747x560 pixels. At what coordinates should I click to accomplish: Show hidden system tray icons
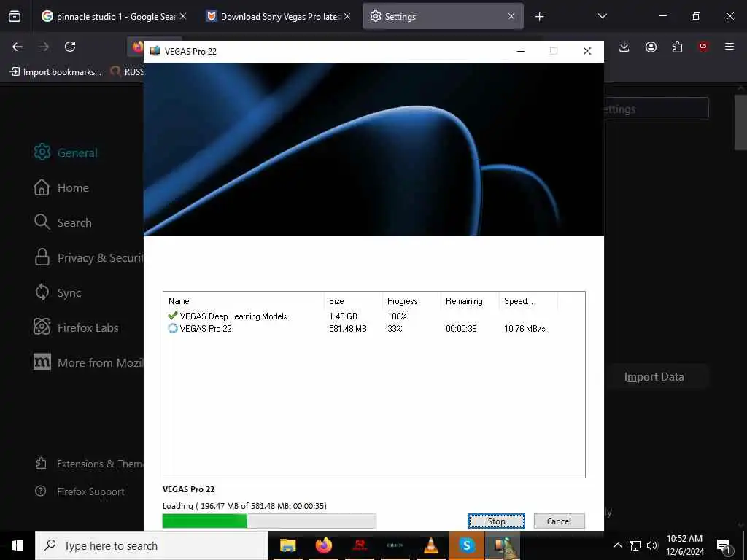tap(617, 545)
